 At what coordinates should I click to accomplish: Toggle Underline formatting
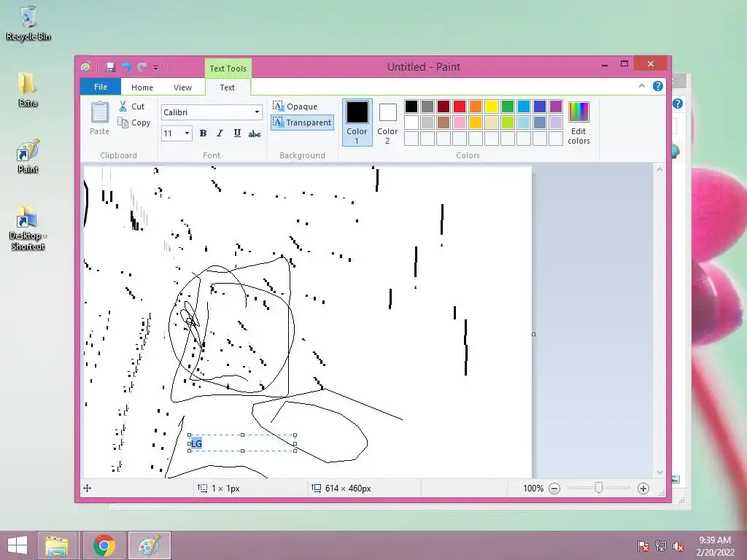coord(237,133)
